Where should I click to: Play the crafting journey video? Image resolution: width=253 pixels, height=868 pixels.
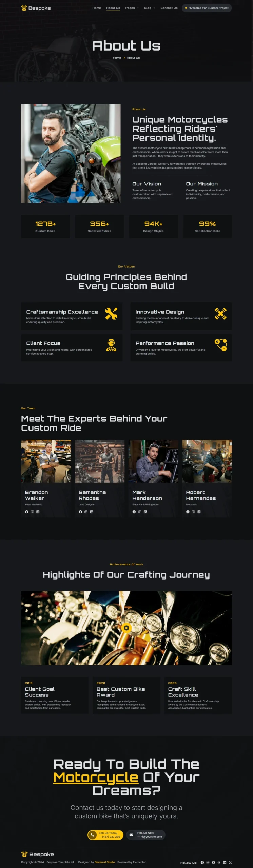point(126,628)
